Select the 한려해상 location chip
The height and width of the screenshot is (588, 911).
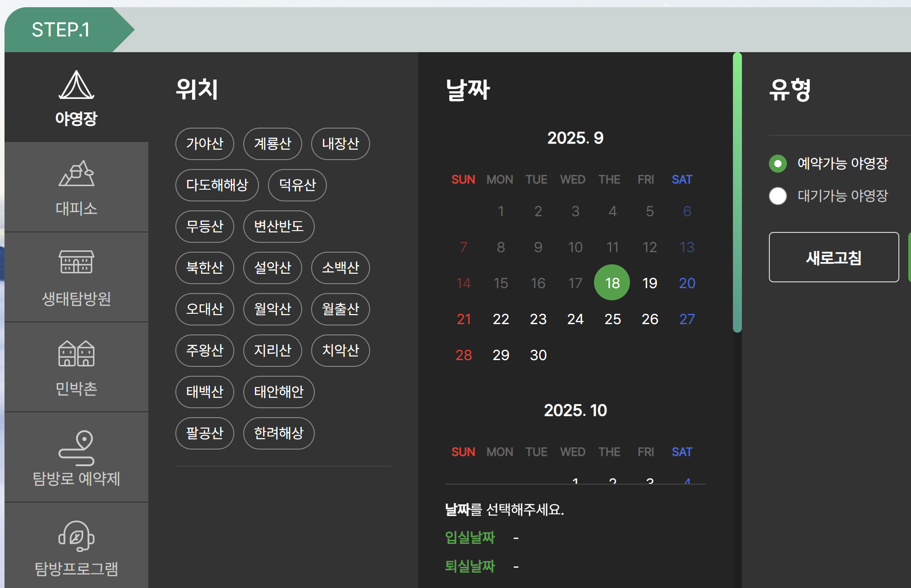coord(278,433)
